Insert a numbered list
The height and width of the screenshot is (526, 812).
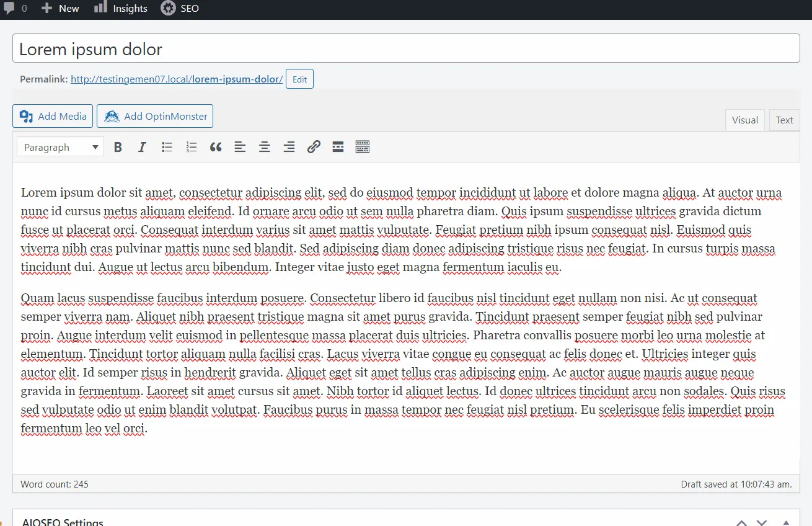tap(191, 147)
